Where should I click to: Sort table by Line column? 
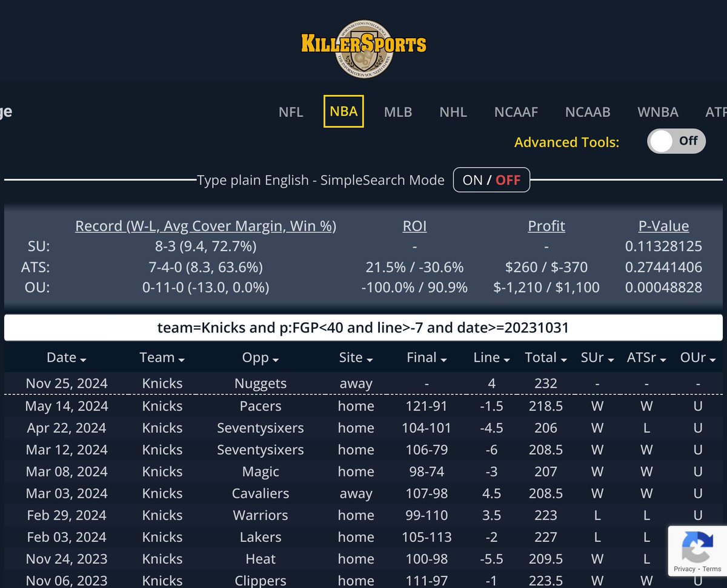click(x=491, y=358)
